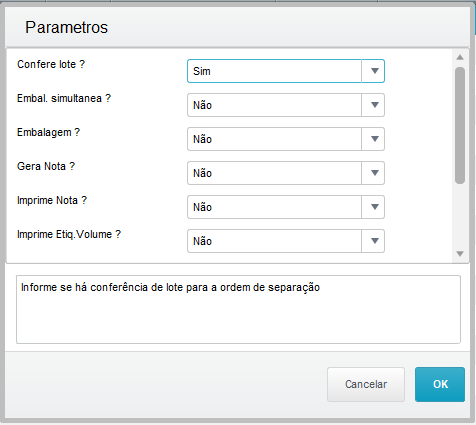Screen dimensions: 476x425
Task: Expand the Gera Nota dropdown arrow
Action: [373, 173]
